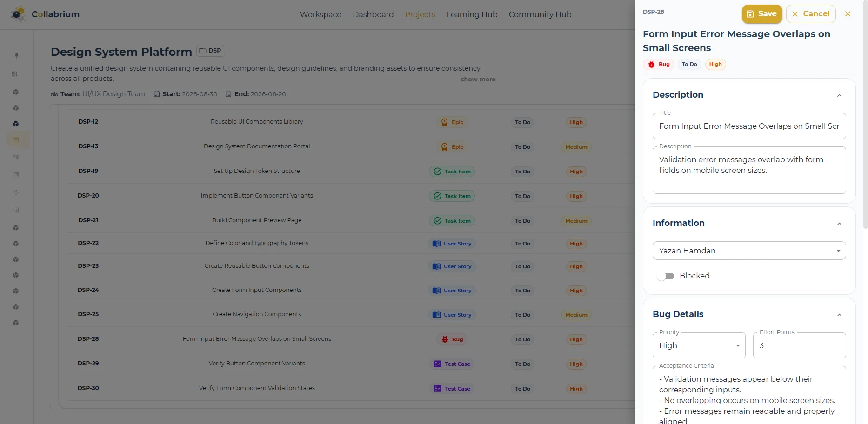Image resolution: width=868 pixels, height=424 pixels.
Task: Cancel editing the DSP-28 item
Action: (x=811, y=14)
